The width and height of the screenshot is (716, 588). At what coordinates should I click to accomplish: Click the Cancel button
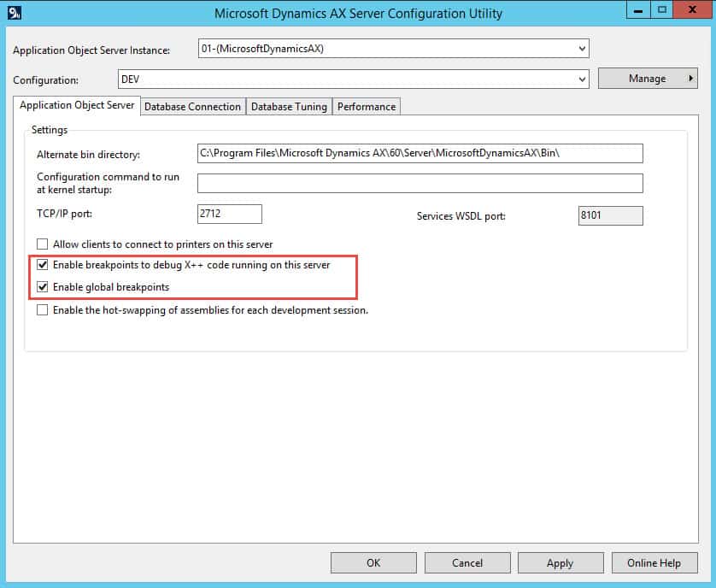pos(467,563)
